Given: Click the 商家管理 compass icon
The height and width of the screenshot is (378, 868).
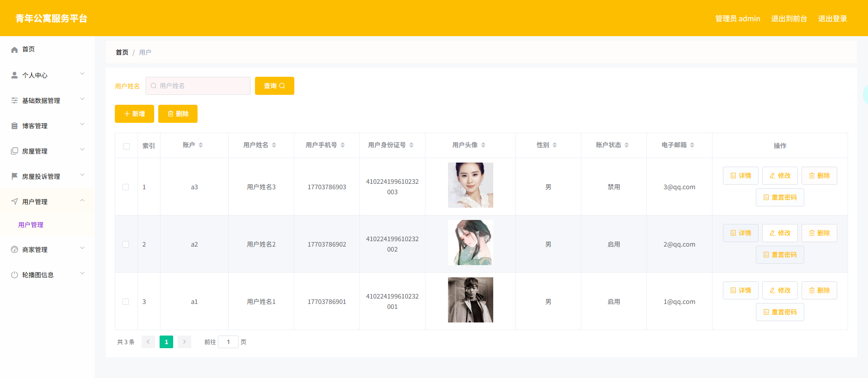Looking at the screenshot, I should point(14,249).
